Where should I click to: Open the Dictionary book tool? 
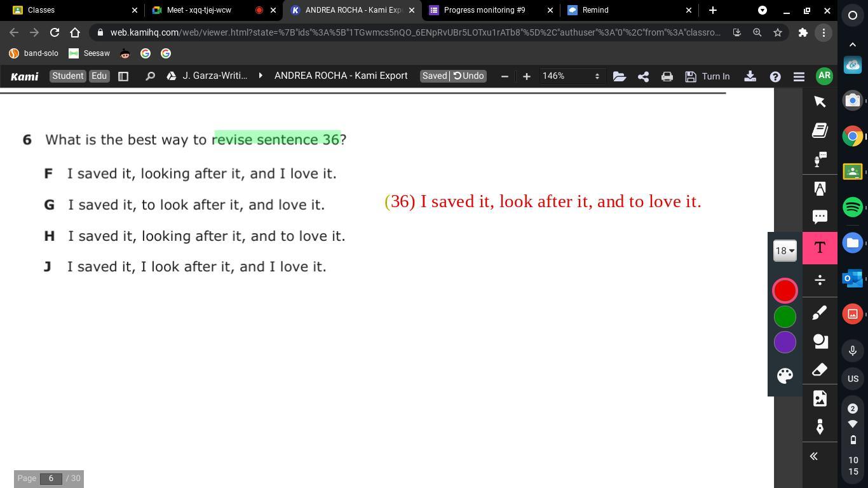(x=820, y=130)
